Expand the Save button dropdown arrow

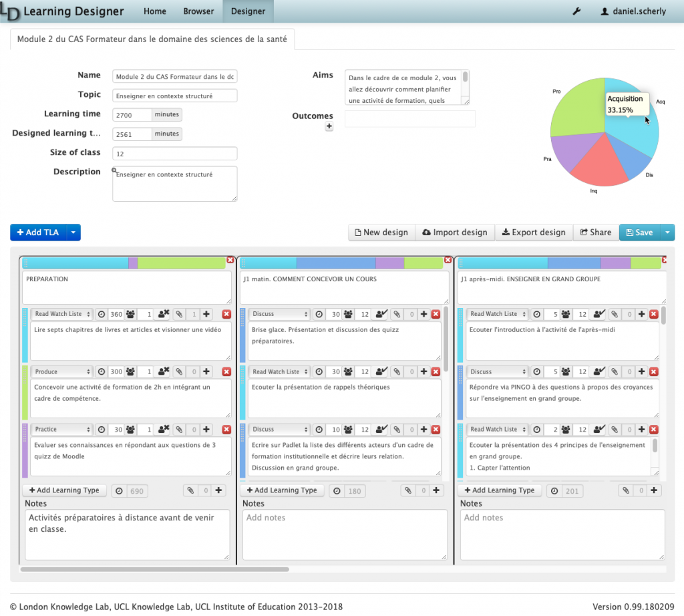667,233
